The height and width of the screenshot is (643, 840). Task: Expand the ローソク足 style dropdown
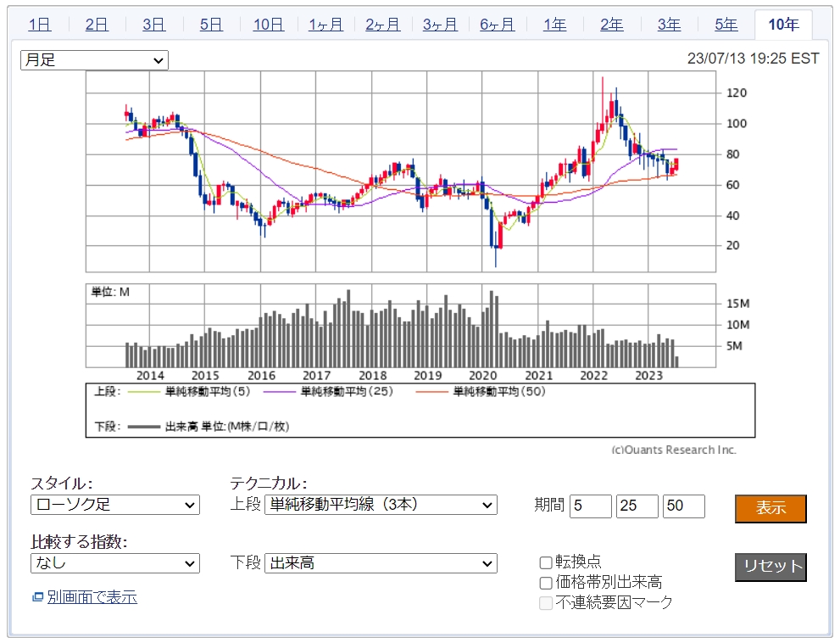coord(115,505)
